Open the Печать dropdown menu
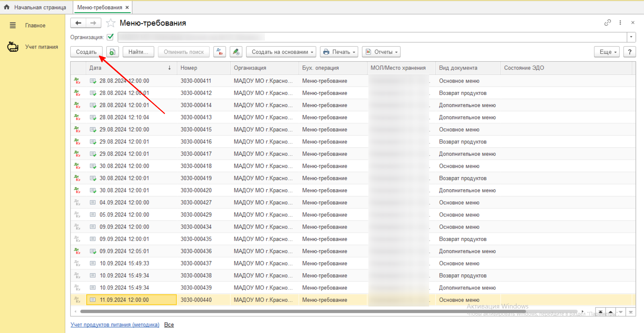Image resolution: width=644 pixels, height=333 pixels. [339, 52]
